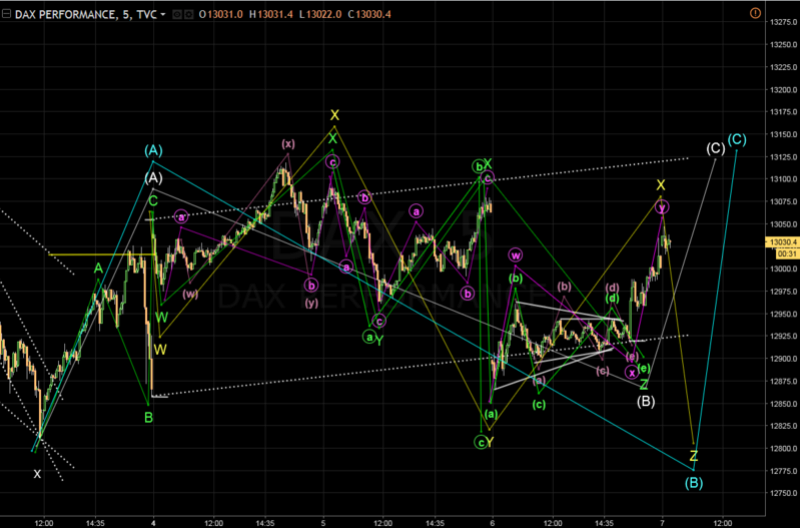The image size is (800, 528).
Task: Select the pink (y) wave label
Action: (x=312, y=303)
